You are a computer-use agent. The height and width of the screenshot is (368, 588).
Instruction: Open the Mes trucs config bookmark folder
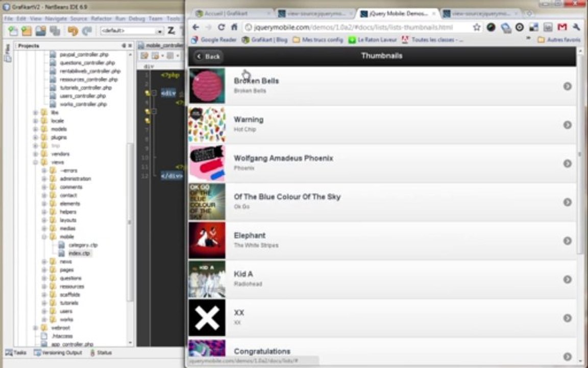pyautogui.click(x=318, y=39)
